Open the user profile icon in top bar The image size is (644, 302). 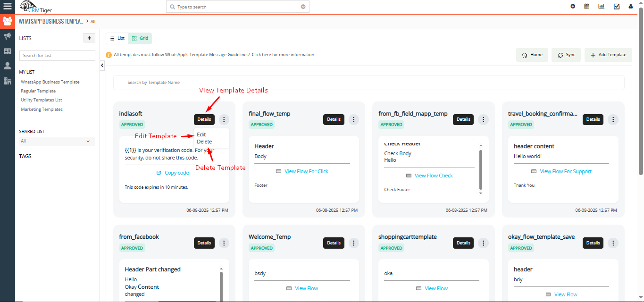click(631, 7)
